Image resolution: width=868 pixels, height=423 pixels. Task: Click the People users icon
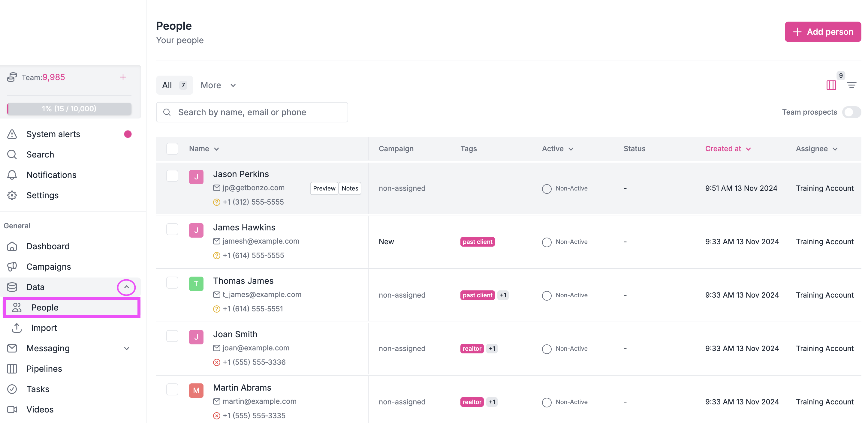17,307
